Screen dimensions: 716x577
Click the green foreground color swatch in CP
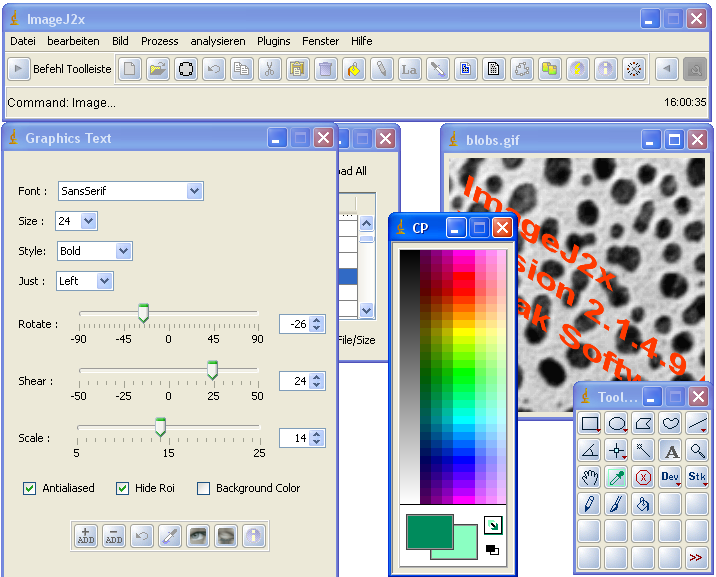[429, 531]
